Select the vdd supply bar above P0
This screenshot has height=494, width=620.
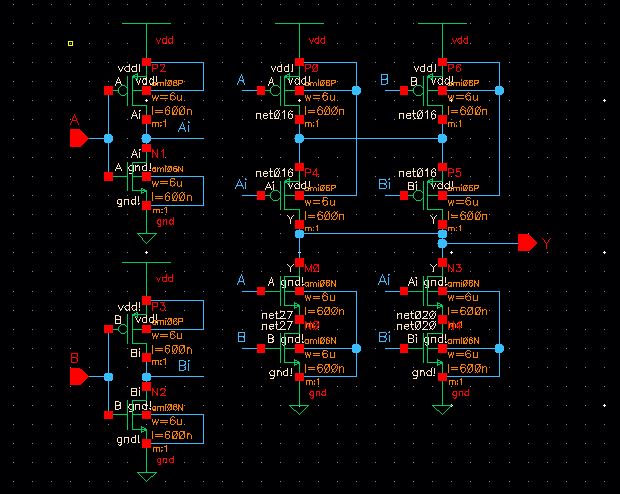(299, 23)
